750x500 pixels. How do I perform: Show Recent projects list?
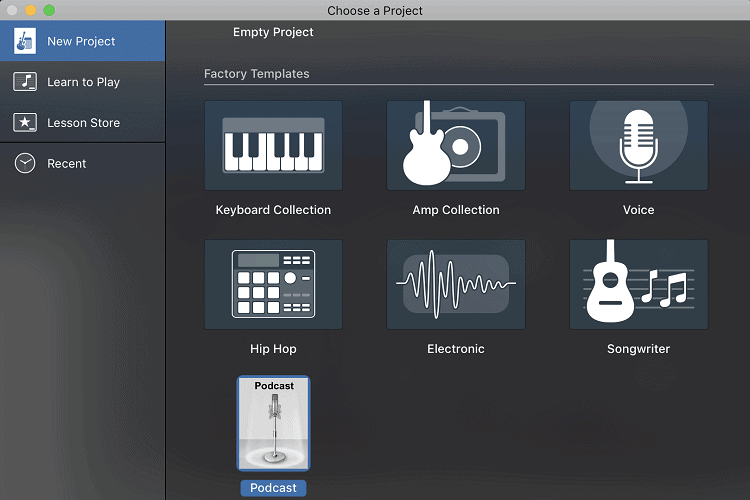[x=82, y=163]
